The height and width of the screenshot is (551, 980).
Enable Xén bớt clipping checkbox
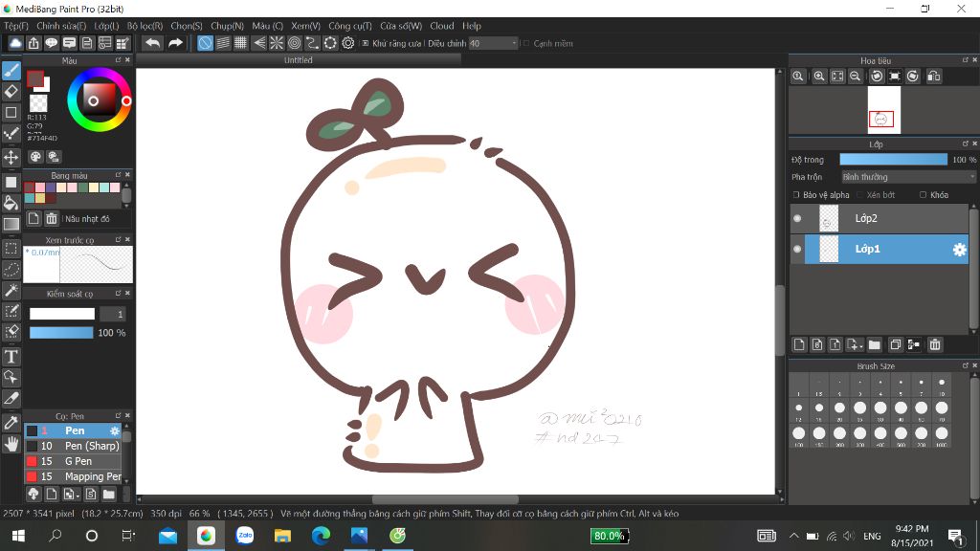coord(860,195)
